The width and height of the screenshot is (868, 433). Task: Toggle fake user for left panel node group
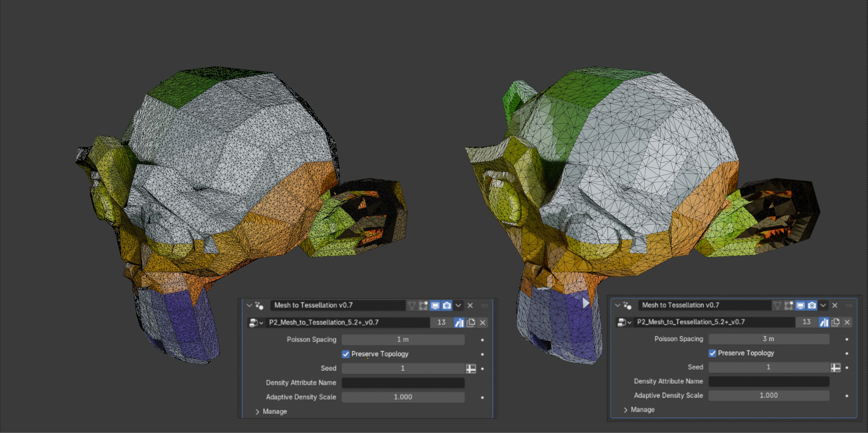tap(459, 322)
